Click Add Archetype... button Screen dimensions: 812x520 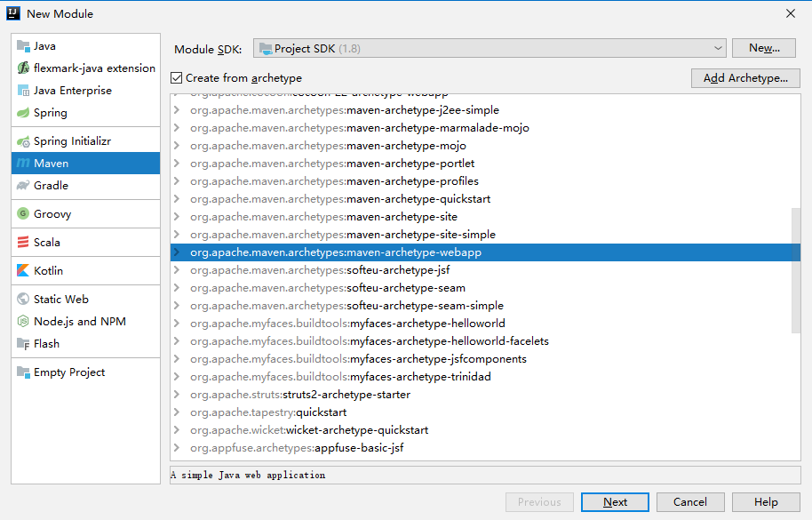[x=745, y=78]
